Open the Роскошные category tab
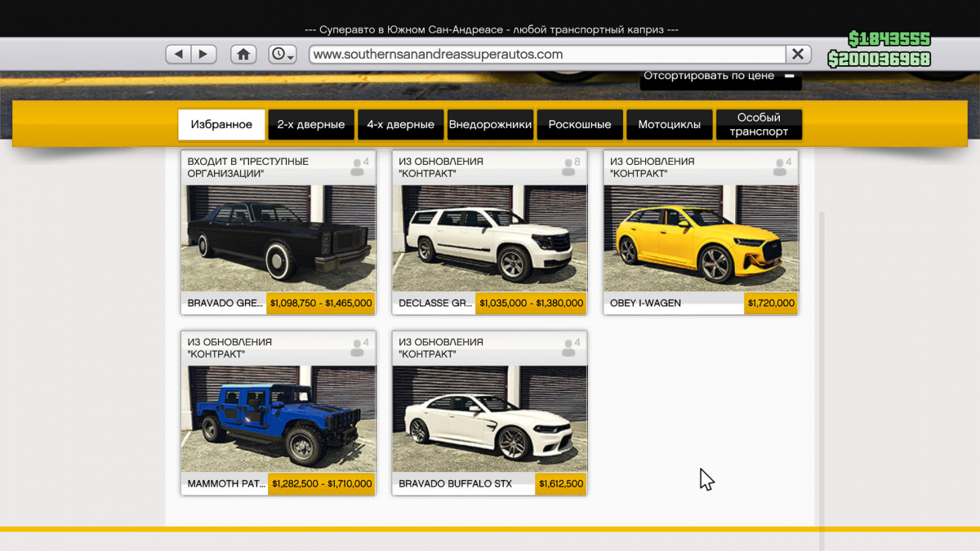 (x=580, y=125)
